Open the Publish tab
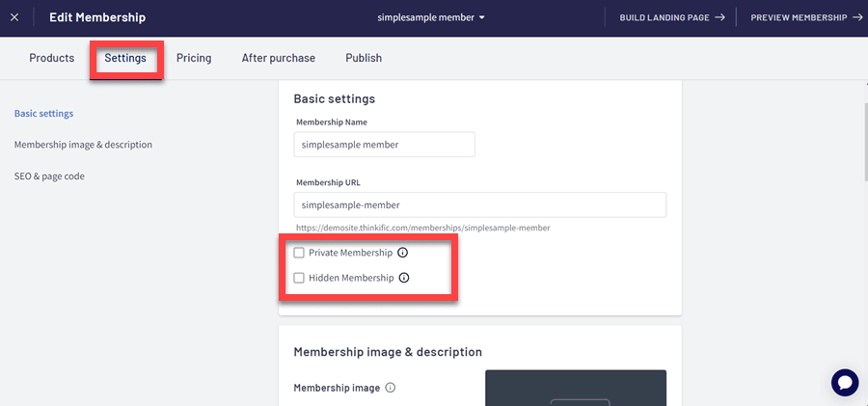 point(364,58)
